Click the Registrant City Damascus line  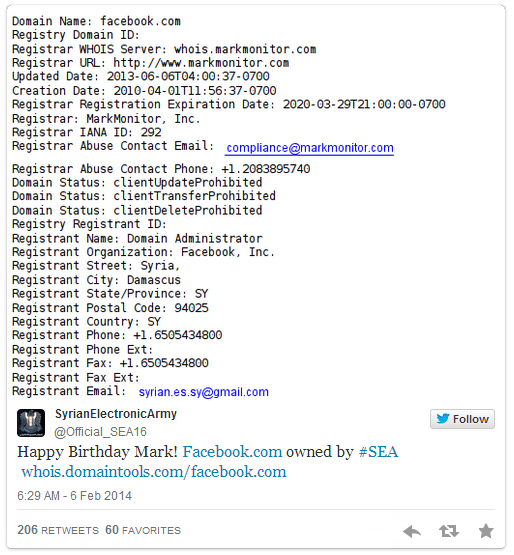[96, 280]
